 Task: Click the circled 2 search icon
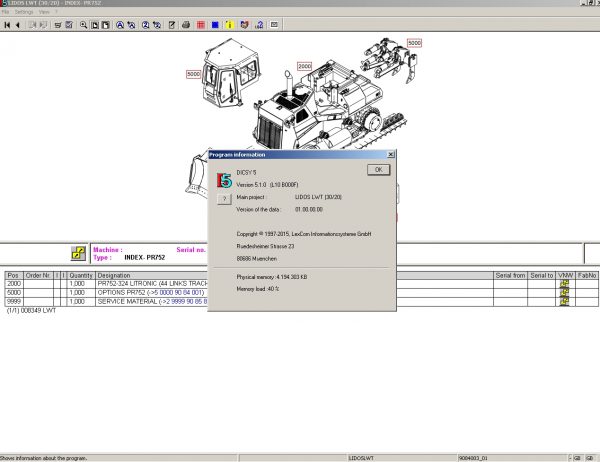click(145, 25)
